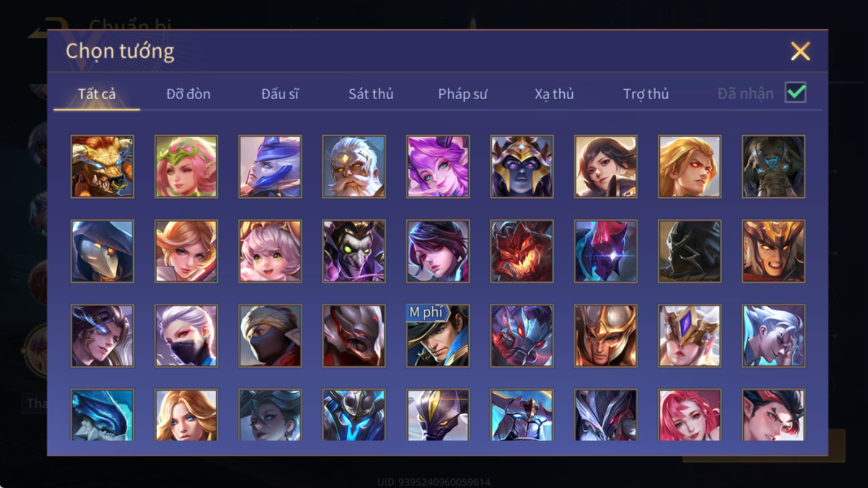Choose the red lava demon hero
The height and width of the screenshot is (488, 868).
pyautogui.click(x=522, y=251)
